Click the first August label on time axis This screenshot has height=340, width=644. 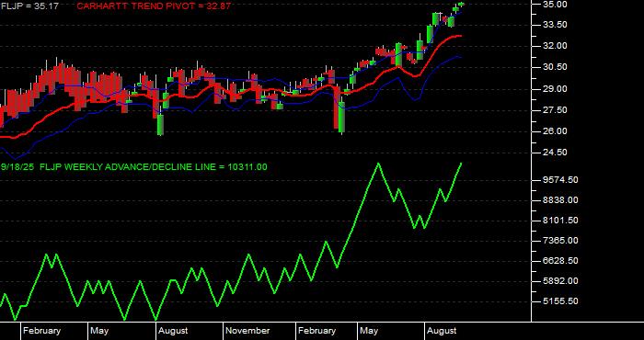[173, 331]
